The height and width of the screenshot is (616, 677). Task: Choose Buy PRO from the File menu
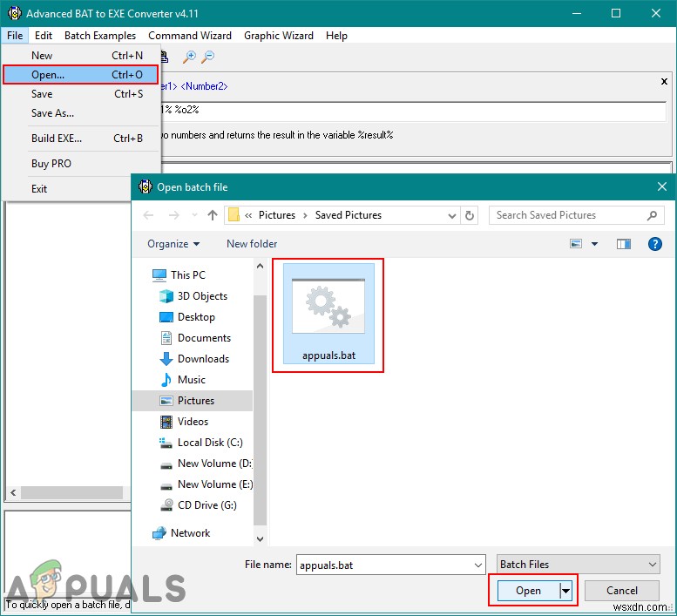82,164
